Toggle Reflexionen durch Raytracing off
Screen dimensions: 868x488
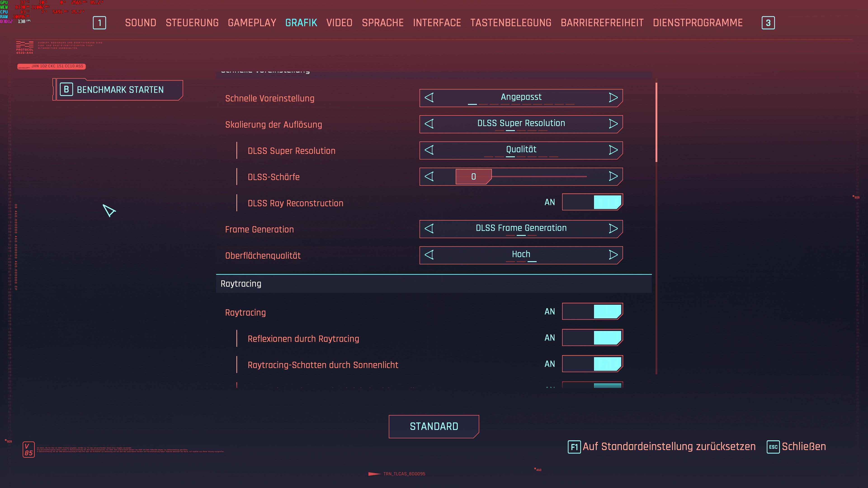coord(592,338)
